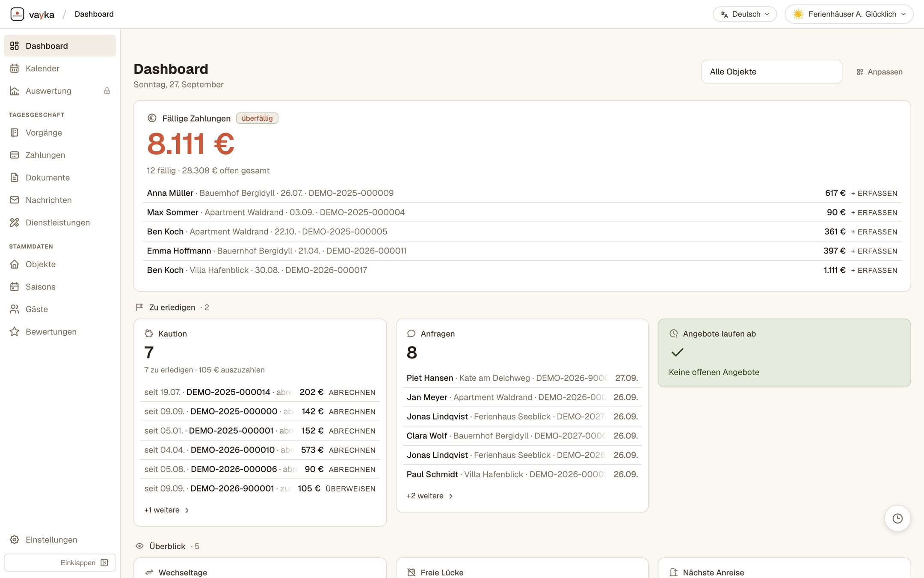
Task: Click the Dienstleistungen tools icon
Action: [x=15, y=223]
